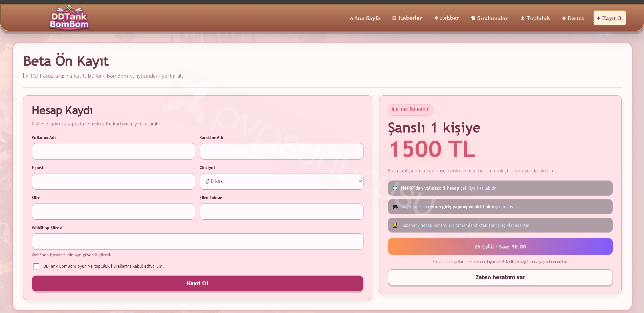Focus the E-posta input field
This screenshot has width=644, height=313.
[x=113, y=182]
